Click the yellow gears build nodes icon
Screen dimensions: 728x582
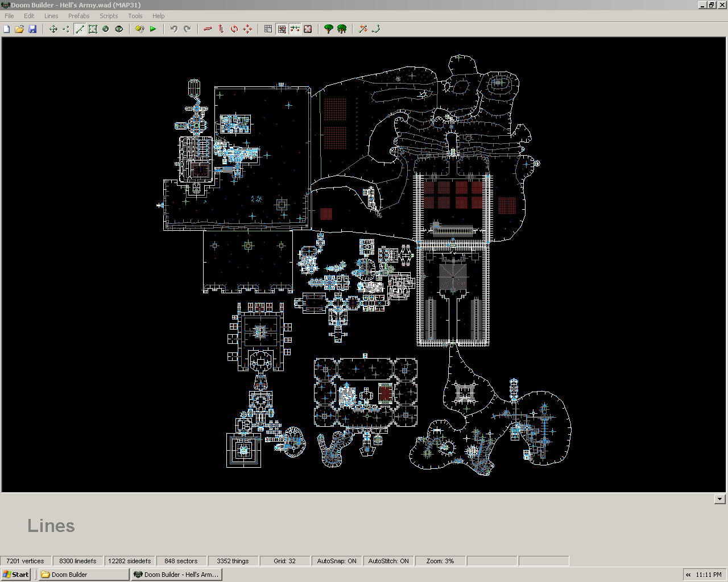[140, 29]
